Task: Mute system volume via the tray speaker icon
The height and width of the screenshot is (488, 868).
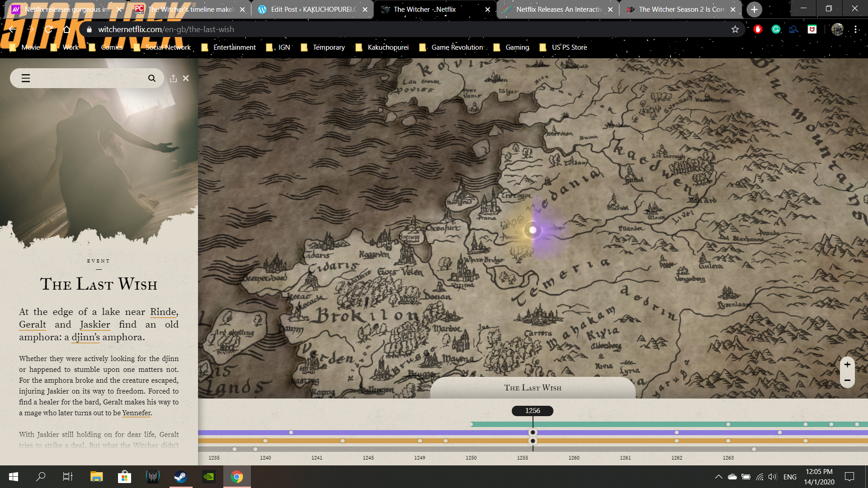Action: [x=772, y=477]
